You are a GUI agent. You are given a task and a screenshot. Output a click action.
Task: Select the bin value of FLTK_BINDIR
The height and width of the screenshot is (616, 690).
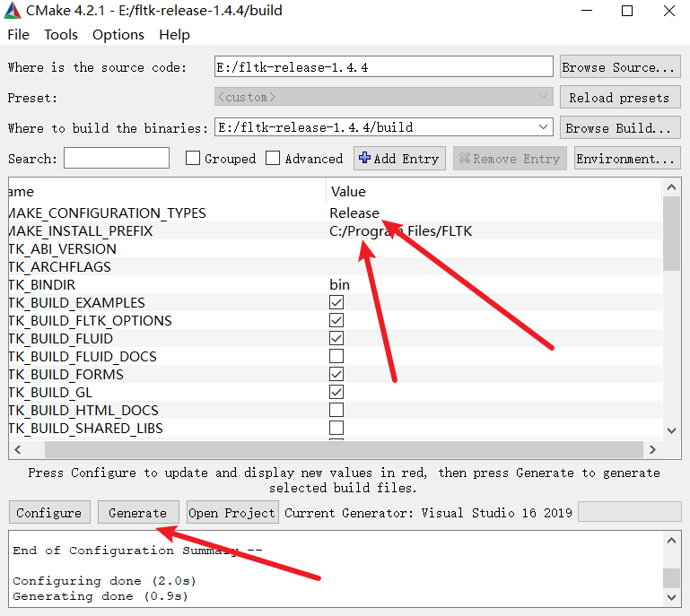tap(339, 285)
